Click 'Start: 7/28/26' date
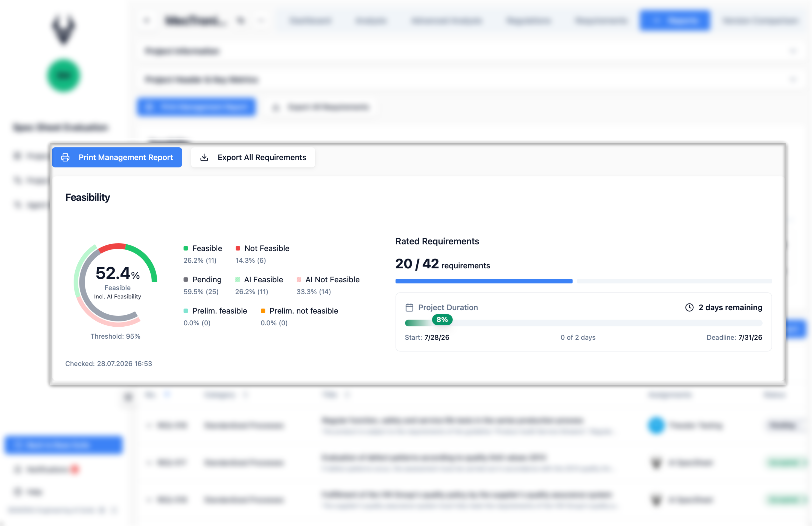Image resolution: width=812 pixels, height=526 pixels. tap(427, 338)
